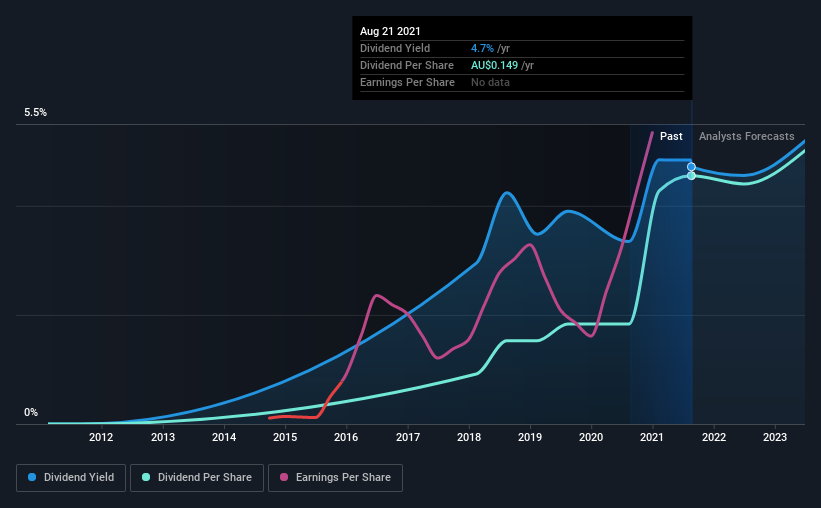Click 'Earnings Per Share' row label in tooltip
821x508 pixels.
407,82
